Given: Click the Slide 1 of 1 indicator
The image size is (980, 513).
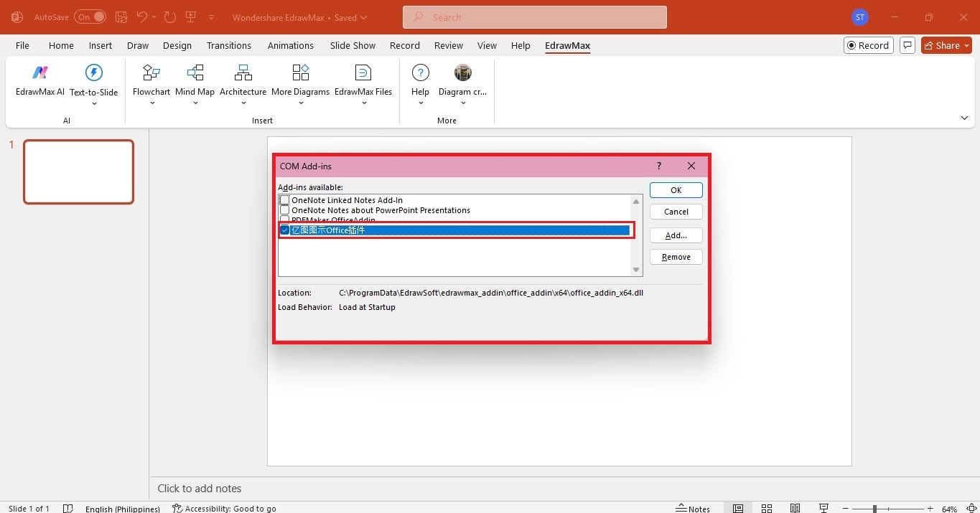Looking at the screenshot, I should click(29, 509).
